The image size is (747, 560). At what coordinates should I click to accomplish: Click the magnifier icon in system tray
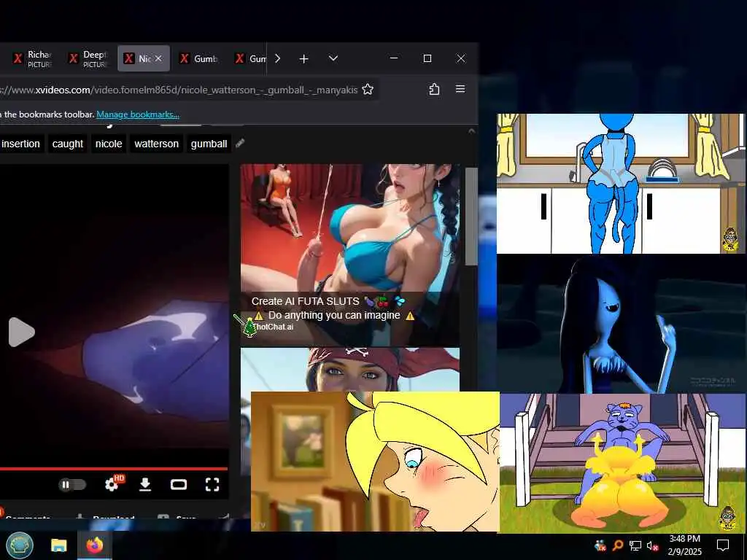point(618,545)
